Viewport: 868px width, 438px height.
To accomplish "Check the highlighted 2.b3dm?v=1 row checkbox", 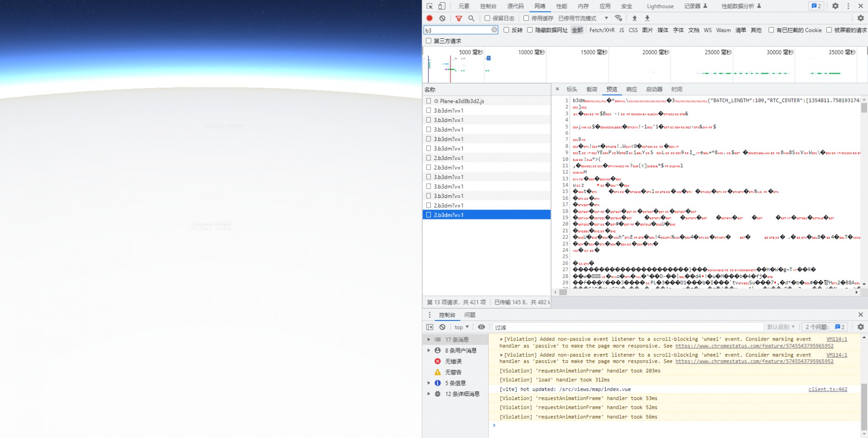I will [x=429, y=214].
